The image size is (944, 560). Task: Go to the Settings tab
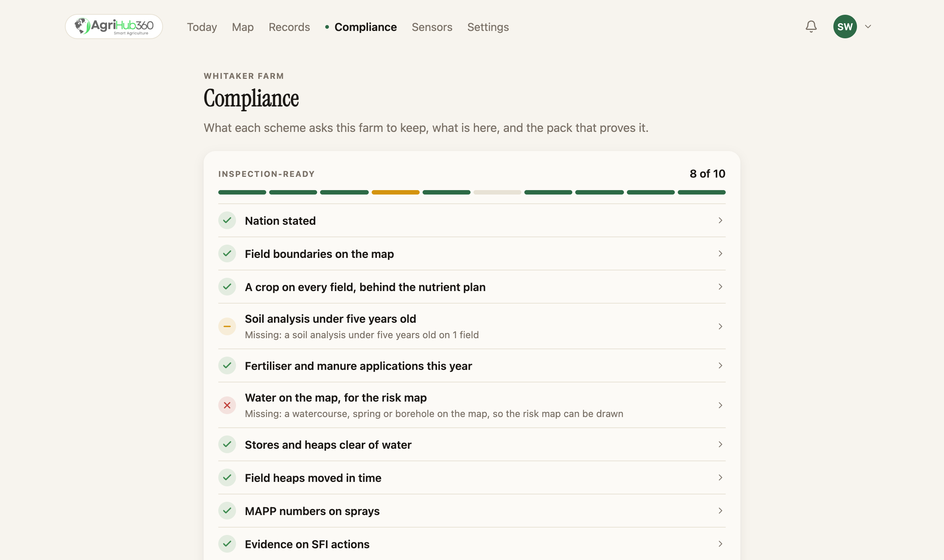pyautogui.click(x=488, y=27)
